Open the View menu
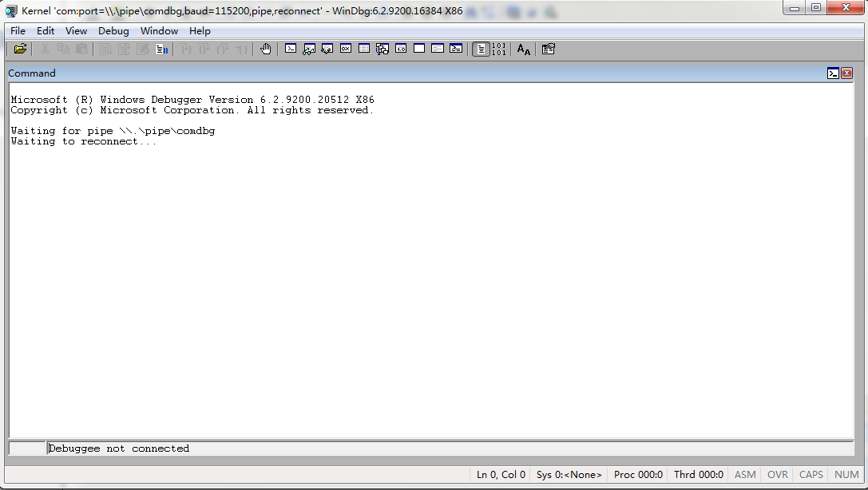The image size is (868, 490). coord(76,31)
